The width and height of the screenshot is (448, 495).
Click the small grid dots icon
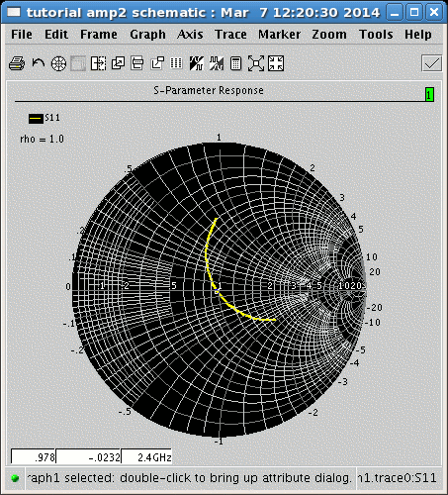click(x=176, y=63)
